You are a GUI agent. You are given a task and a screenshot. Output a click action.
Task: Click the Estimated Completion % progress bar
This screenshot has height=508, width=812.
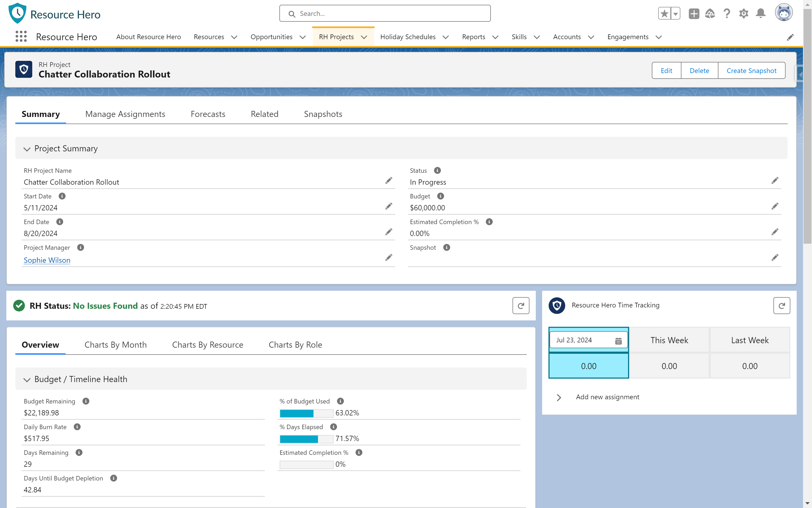[x=306, y=464]
